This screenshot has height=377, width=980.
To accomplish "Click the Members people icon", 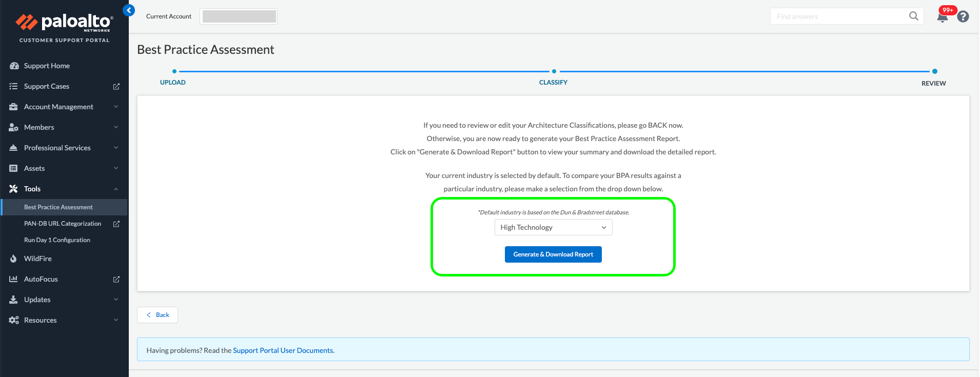I will click(14, 127).
